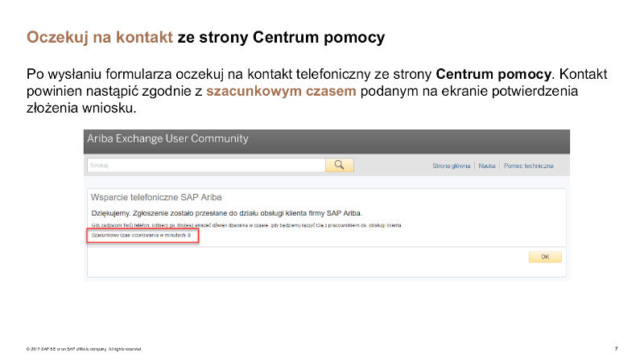
Task: Click the words złożenia wniosku in paragraph
Action: point(80,108)
